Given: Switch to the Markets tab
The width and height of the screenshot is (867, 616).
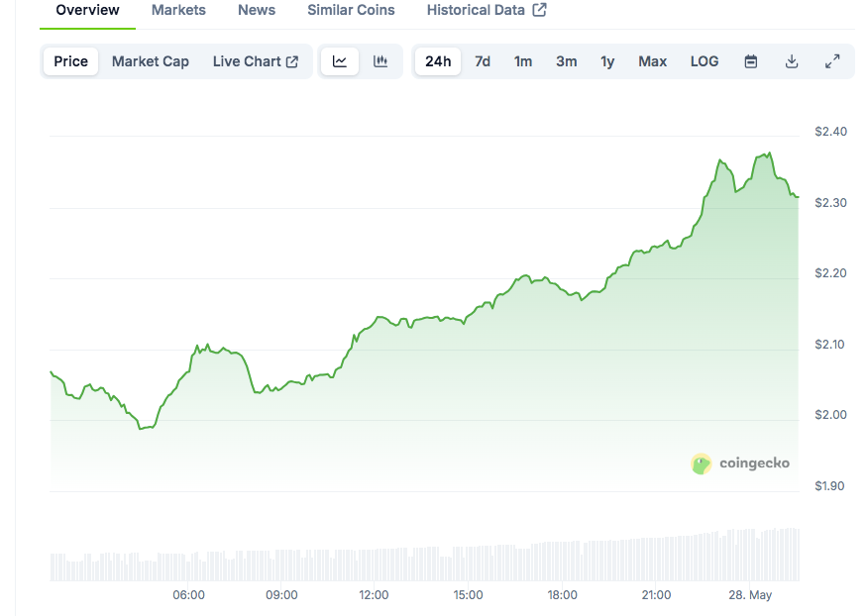Looking at the screenshot, I should click(178, 10).
